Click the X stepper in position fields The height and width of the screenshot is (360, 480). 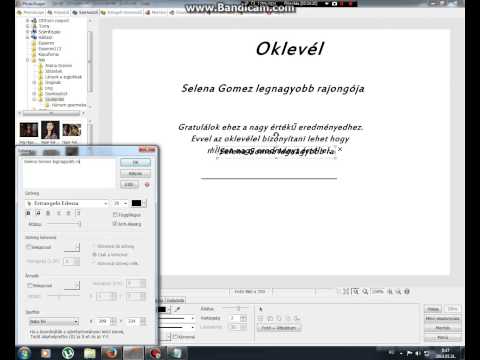tap(113, 321)
